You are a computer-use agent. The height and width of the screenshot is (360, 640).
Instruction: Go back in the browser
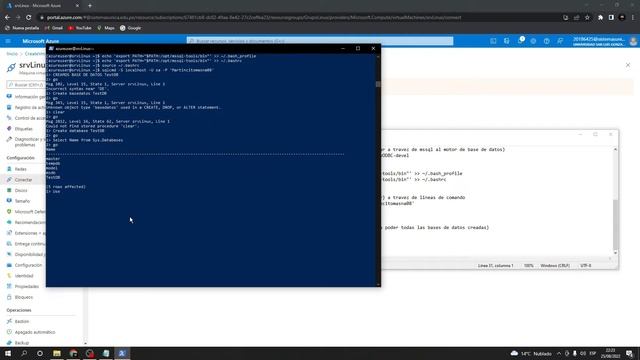[x=7, y=18]
